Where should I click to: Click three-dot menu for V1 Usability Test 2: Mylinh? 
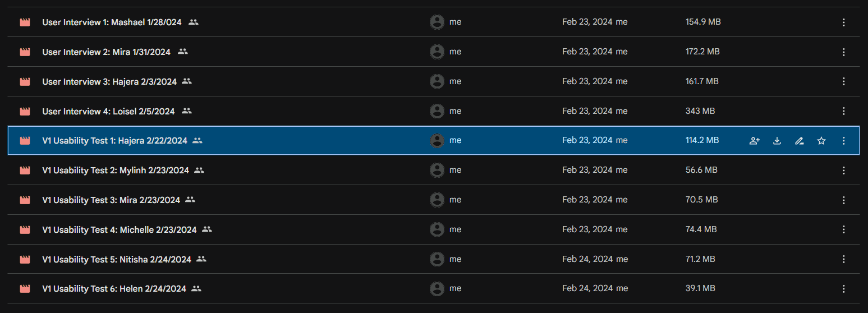coord(844,170)
